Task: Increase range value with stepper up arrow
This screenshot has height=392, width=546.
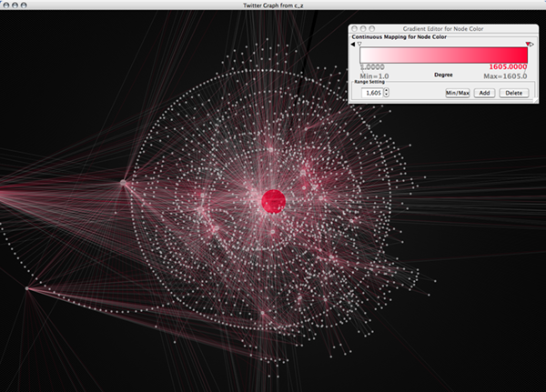Action: click(387, 90)
